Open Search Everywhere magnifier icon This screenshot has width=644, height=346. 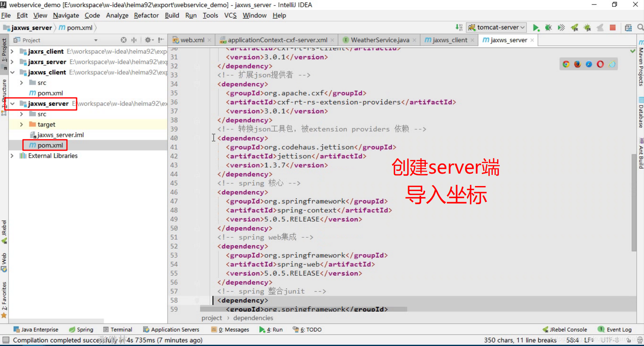pyautogui.click(x=640, y=27)
